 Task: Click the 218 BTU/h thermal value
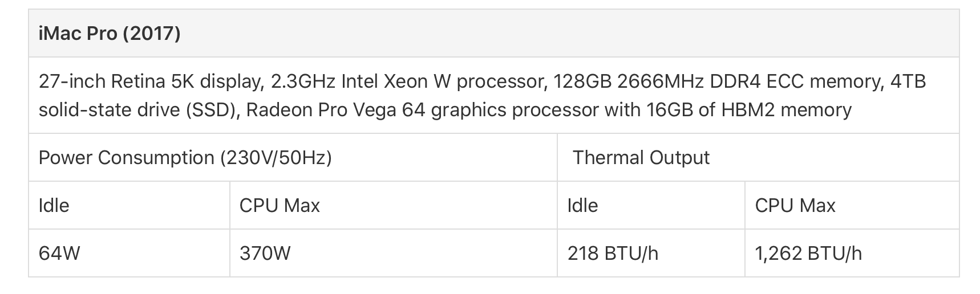pyautogui.click(x=613, y=253)
